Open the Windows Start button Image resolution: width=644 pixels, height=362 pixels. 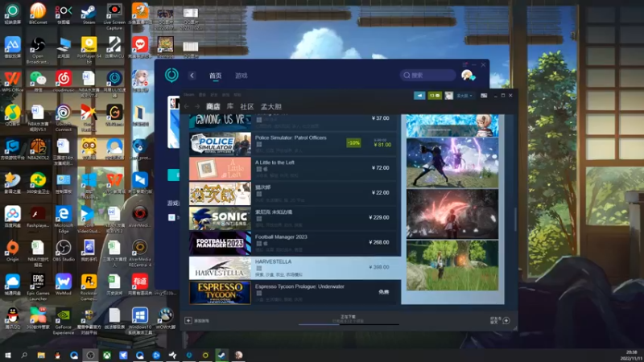click(7, 355)
